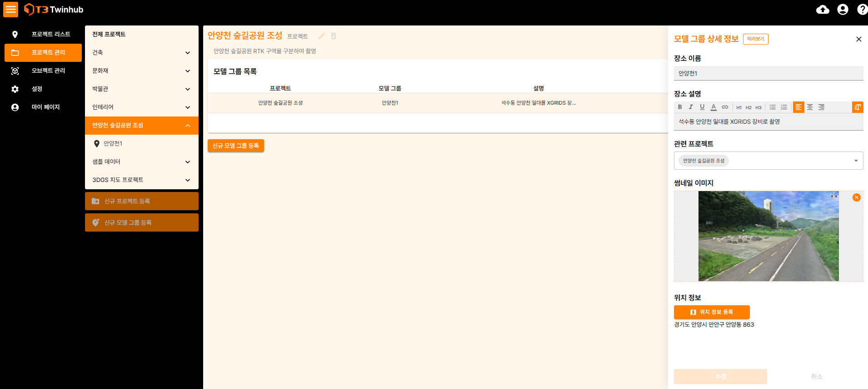
Task: Open 설정 settings menu
Action: click(x=43, y=89)
